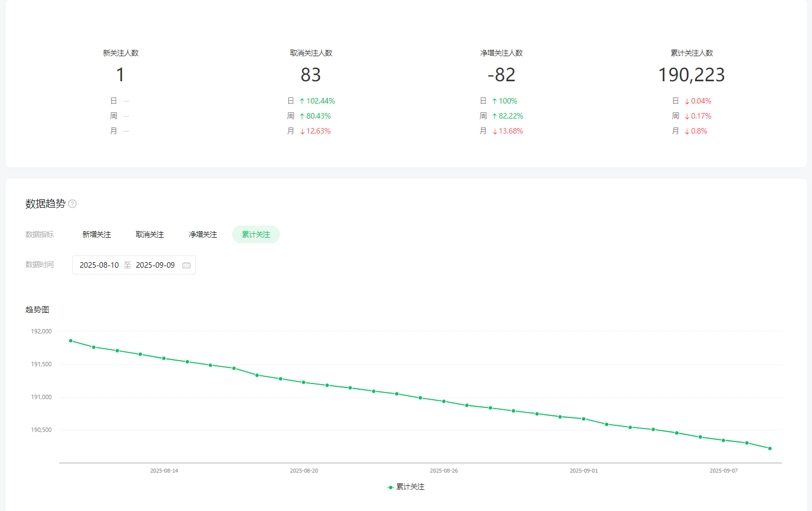The image size is (812, 511).
Task: Click the 累计关注人数 value 190,223
Action: tap(691, 75)
